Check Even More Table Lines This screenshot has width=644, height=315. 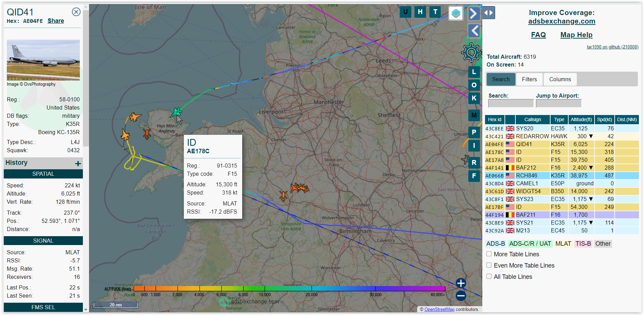coord(489,265)
